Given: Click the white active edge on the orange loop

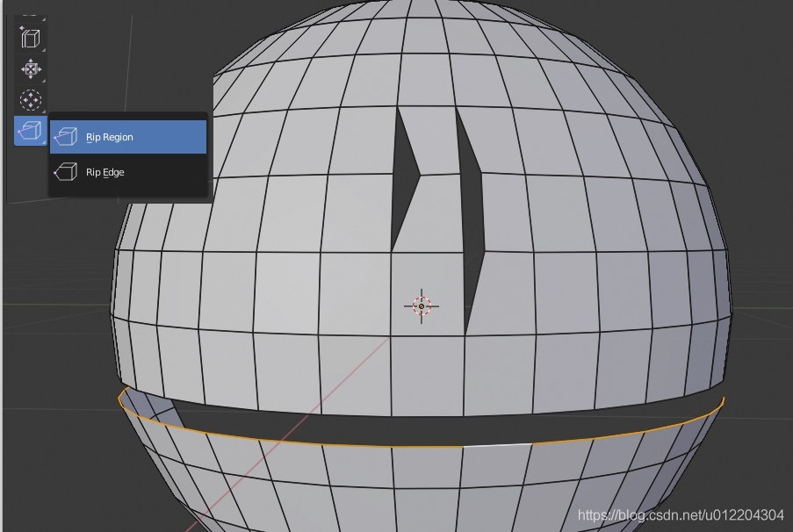Looking at the screenshot, I should tap(497, 445).
